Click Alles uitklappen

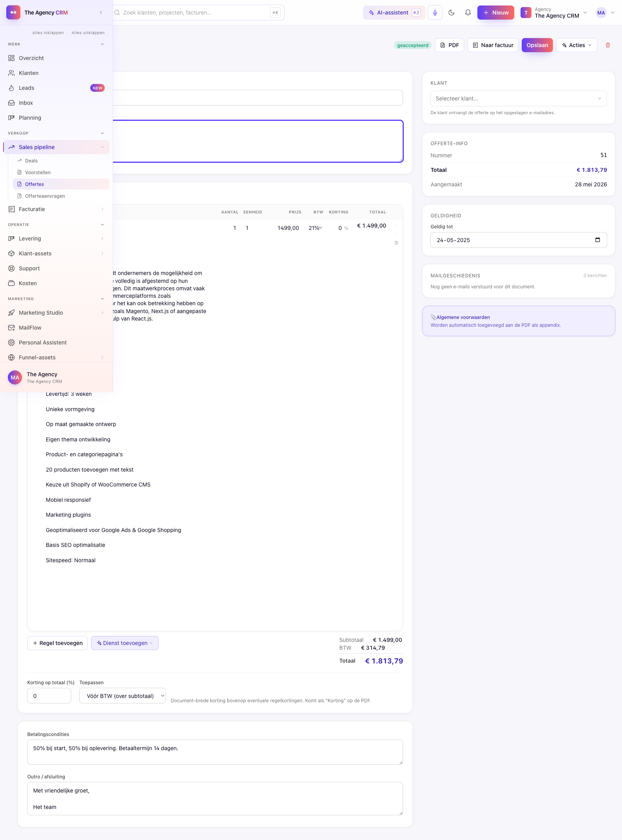tap(88, 33)
